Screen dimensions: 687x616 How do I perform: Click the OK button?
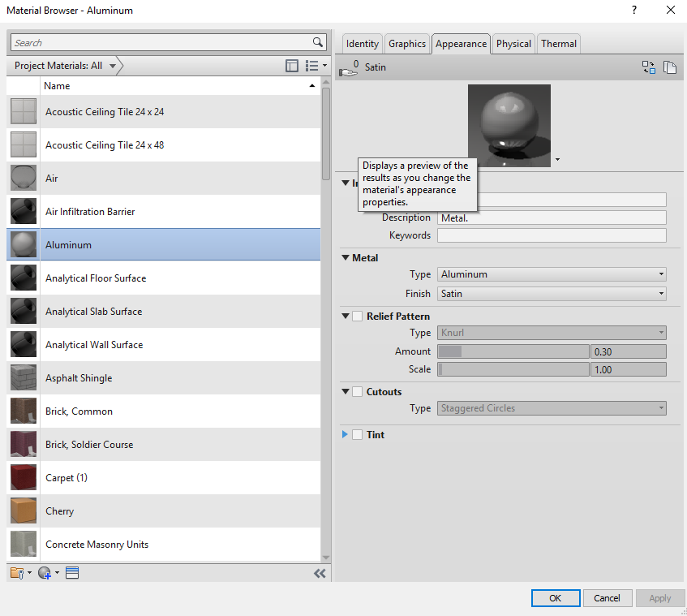[x=556, y=597]
